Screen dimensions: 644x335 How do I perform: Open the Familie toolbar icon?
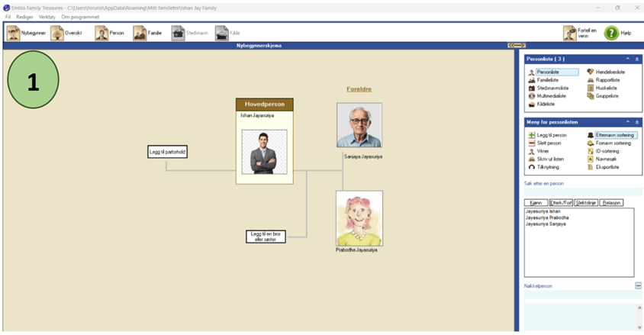[150, 33]
